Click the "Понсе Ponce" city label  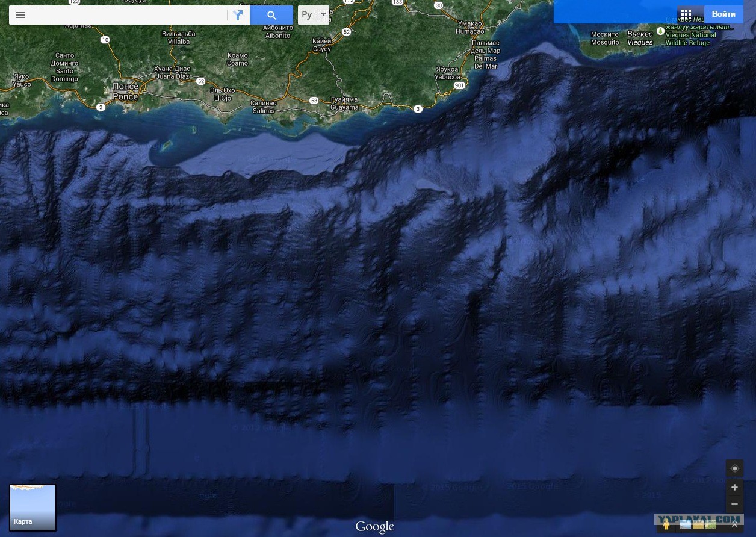coord(125,92)
